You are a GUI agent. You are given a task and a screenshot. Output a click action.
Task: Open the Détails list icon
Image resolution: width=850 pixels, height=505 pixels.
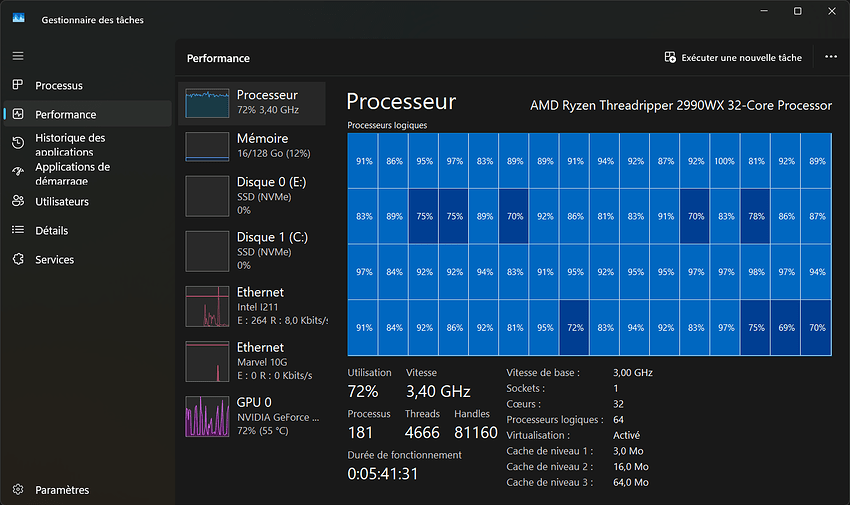click(x=18, y=230)
